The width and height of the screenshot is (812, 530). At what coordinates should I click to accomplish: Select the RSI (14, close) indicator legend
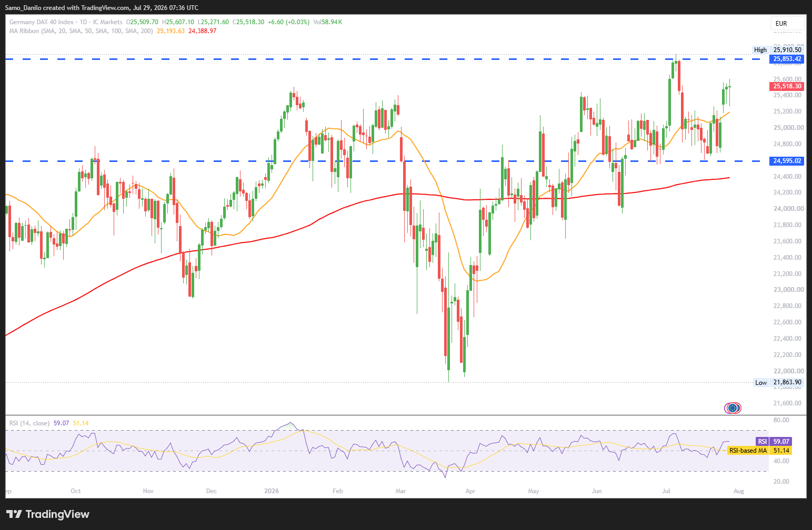click(29, 423)
